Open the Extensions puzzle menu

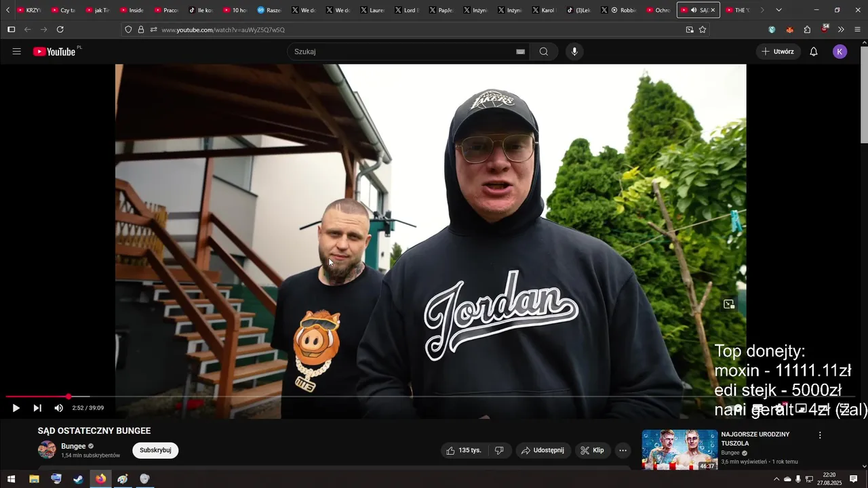[x=807, y=30]
